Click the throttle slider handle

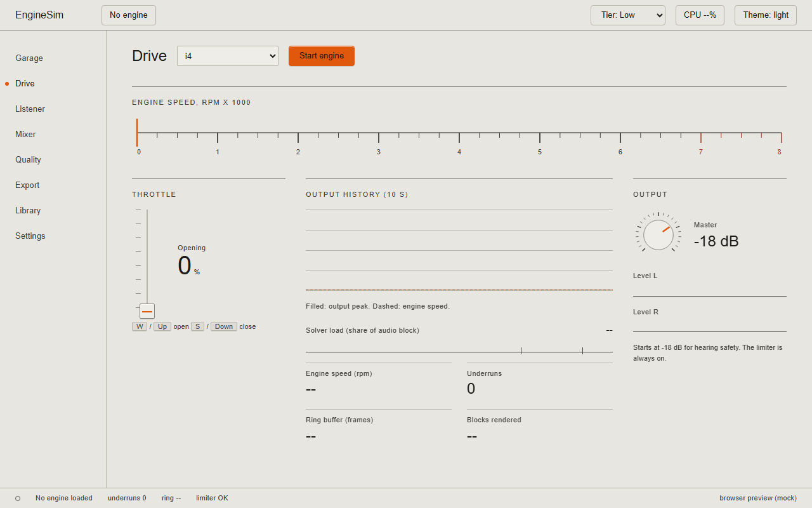147,311
